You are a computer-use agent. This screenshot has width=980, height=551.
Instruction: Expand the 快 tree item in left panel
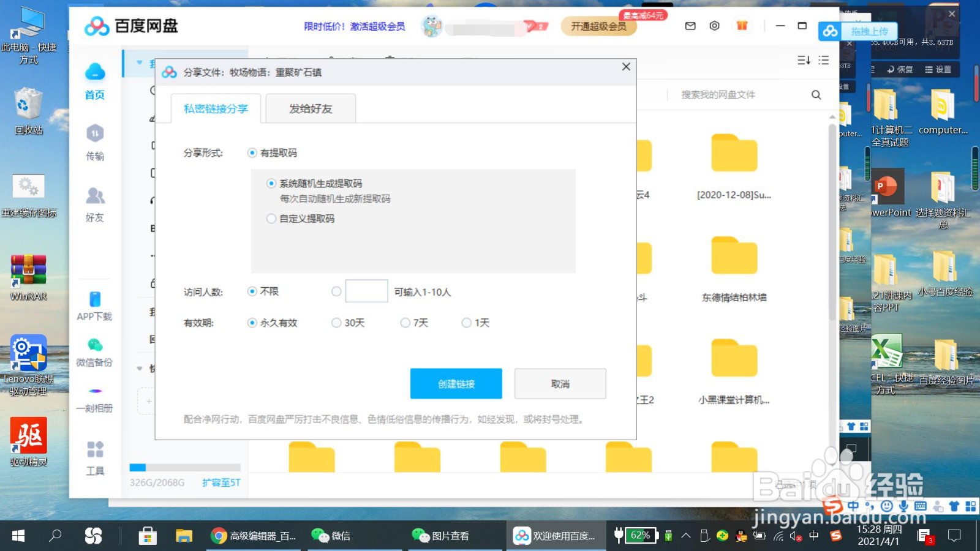click(138, 369)
